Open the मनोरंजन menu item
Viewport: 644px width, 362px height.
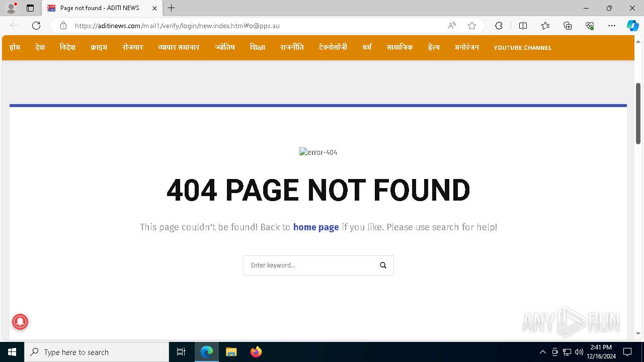(x=467, y=47)
